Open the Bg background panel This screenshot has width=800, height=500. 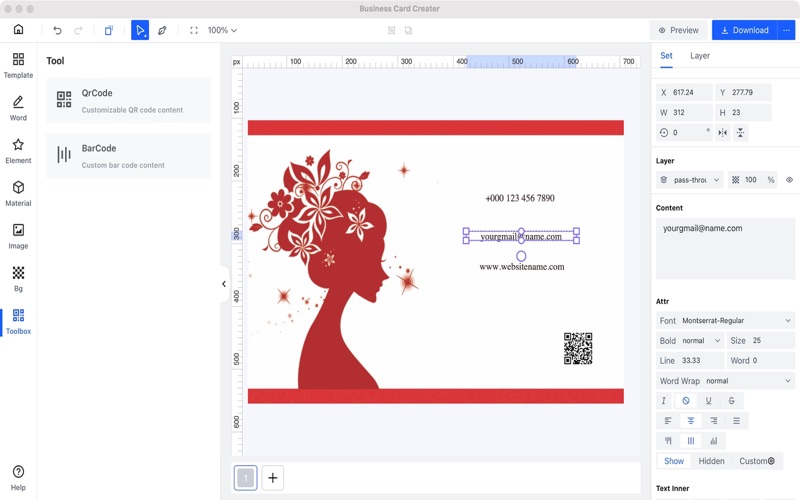(x=18, y=279)
